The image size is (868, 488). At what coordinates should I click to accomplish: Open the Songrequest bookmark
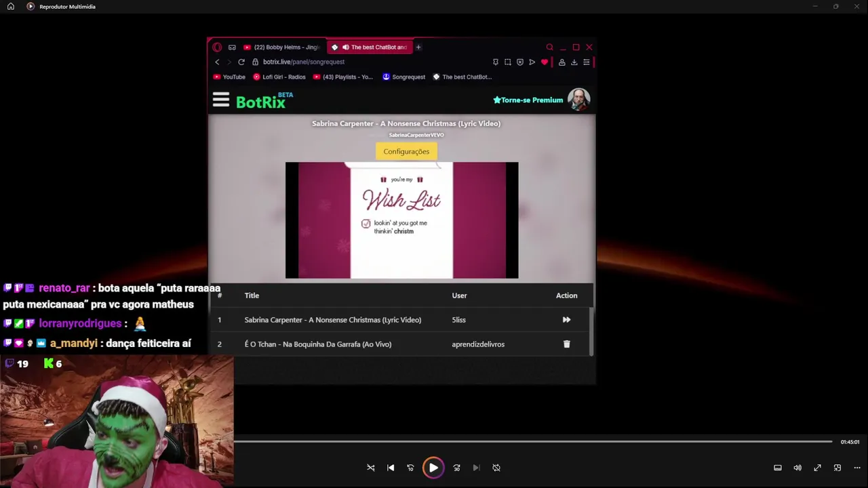pos(403,77)
